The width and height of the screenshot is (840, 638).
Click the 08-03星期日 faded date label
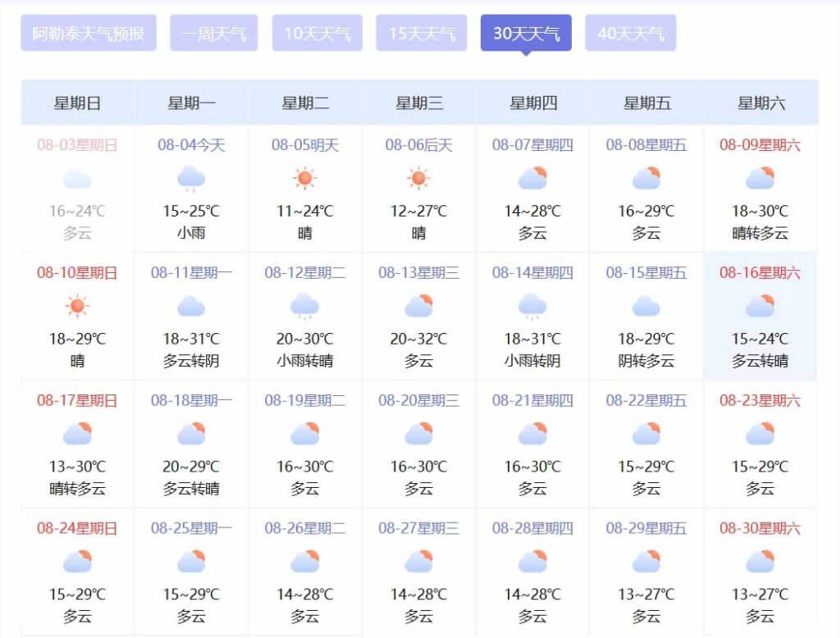click(77, 145)
